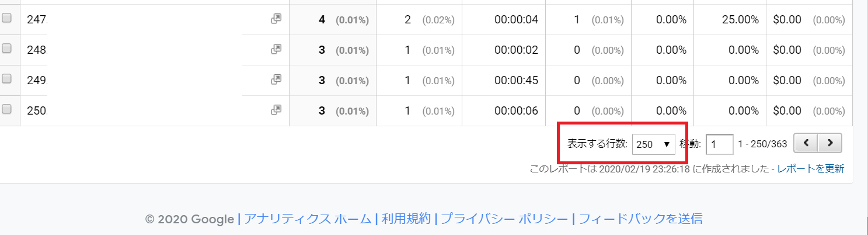
Task: Open the プライバシー ポリシー link
Action: 504,219
